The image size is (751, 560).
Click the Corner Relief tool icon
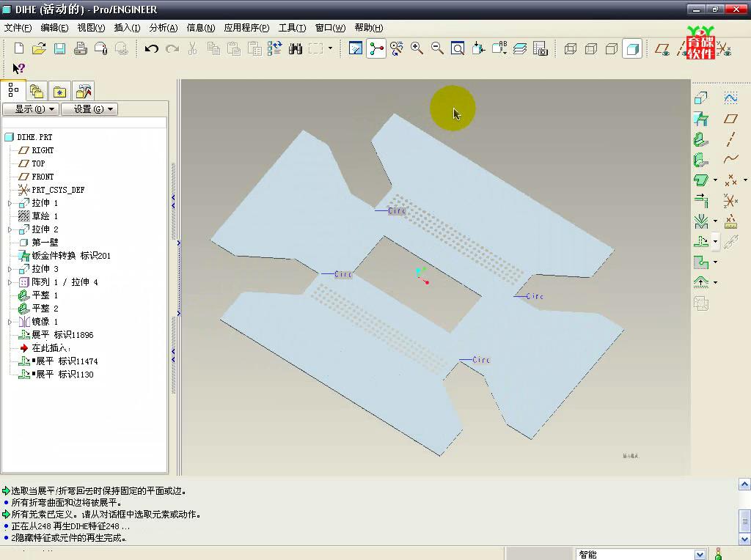click(700, 262)
